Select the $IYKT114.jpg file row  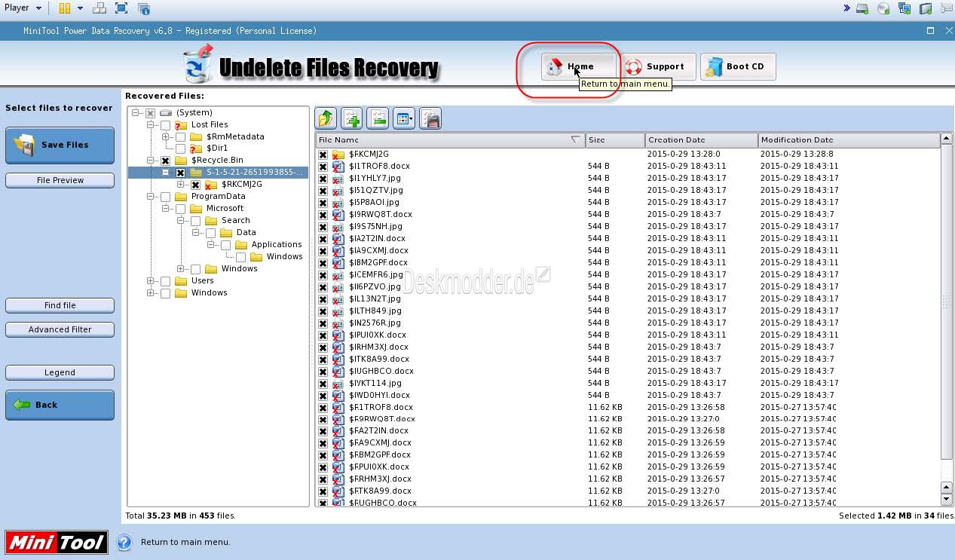(629, 383)
